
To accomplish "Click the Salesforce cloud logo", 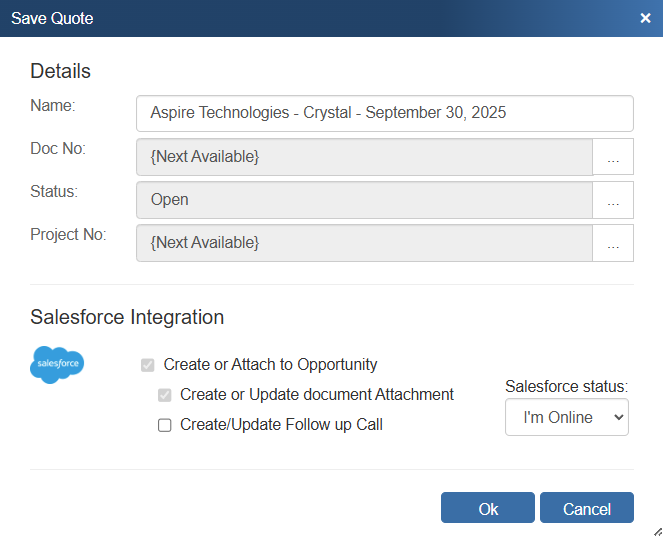I will [57, 365].
